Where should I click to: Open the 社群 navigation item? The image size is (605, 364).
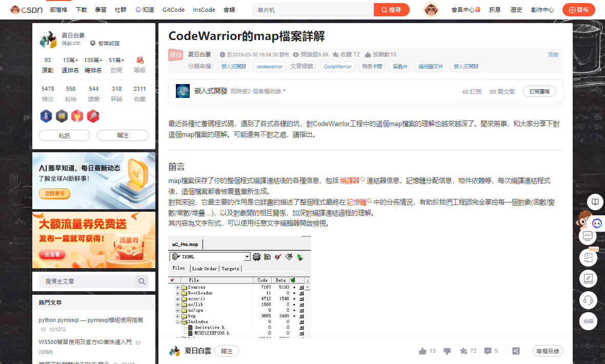pos(120,10)
